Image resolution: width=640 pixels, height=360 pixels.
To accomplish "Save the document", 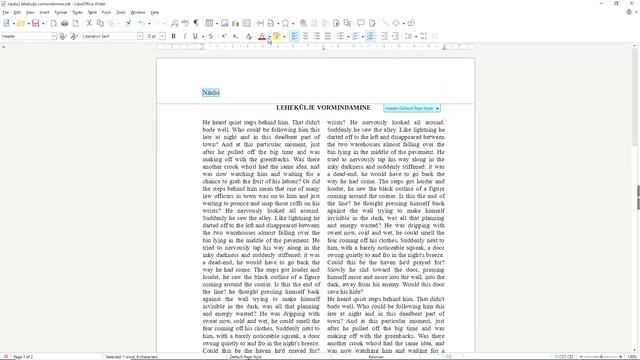I will (36, 23).
